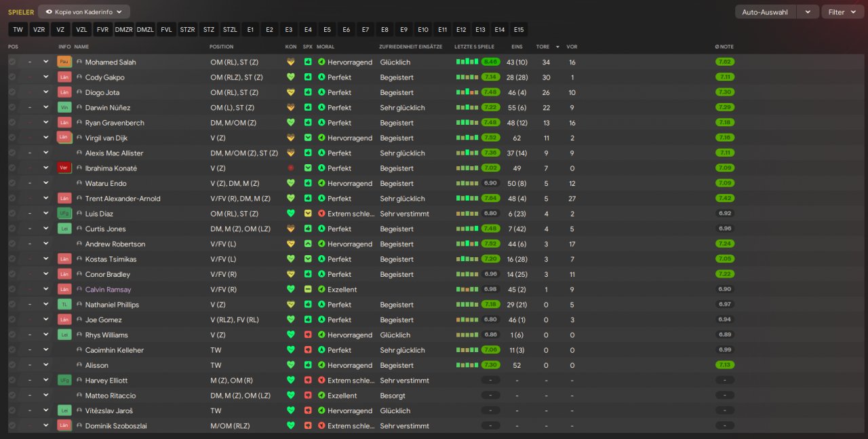Click the UFg badge next to Harvey Elliott
Image resolution: width=868 pixels, height=439 pixels.
click(x=64, y=381)
